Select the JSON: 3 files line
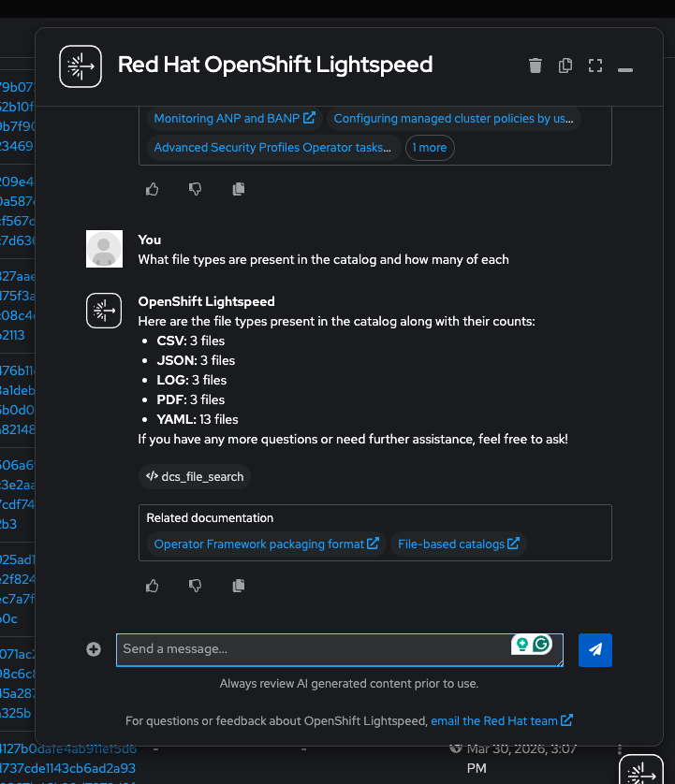This screenshot has height=784, width=675. point(196,360)
